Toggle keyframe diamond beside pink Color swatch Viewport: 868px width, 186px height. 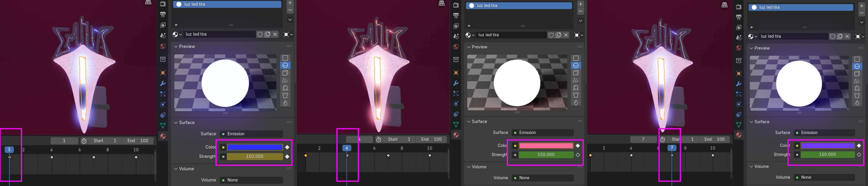click(578, 146)
